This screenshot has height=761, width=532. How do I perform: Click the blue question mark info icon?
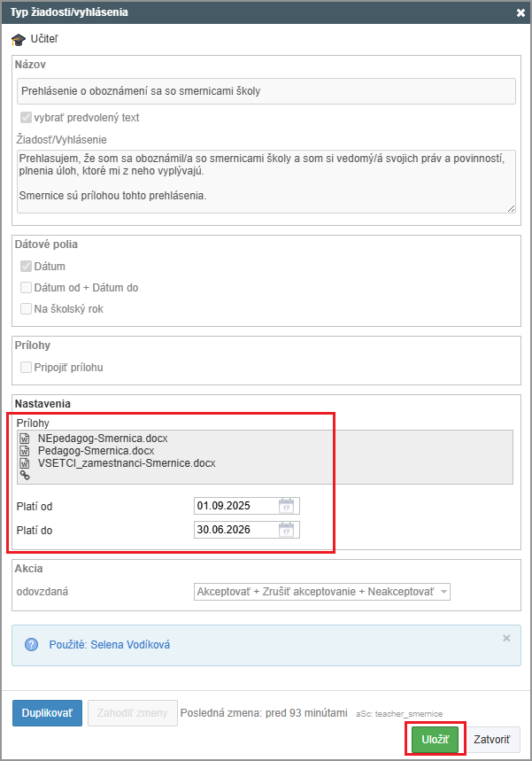(x=31, y=644)
